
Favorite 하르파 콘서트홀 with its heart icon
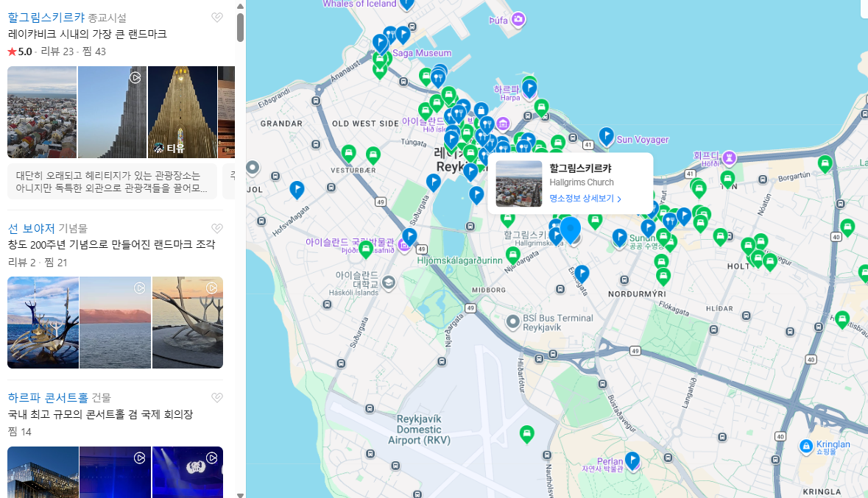(217, 398)
